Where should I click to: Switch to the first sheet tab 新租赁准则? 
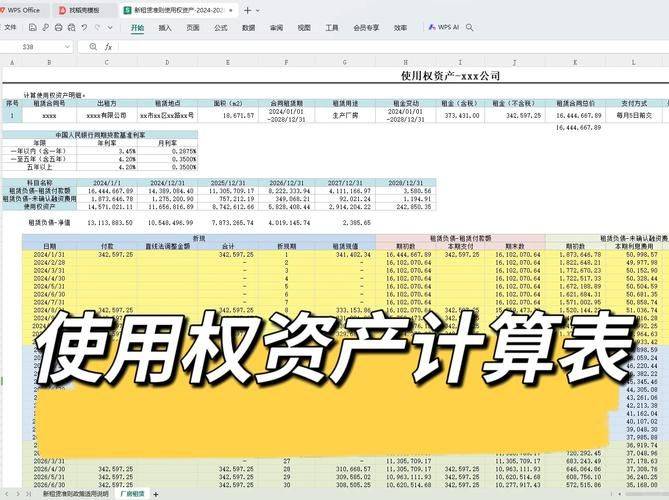tap(76, 494)
